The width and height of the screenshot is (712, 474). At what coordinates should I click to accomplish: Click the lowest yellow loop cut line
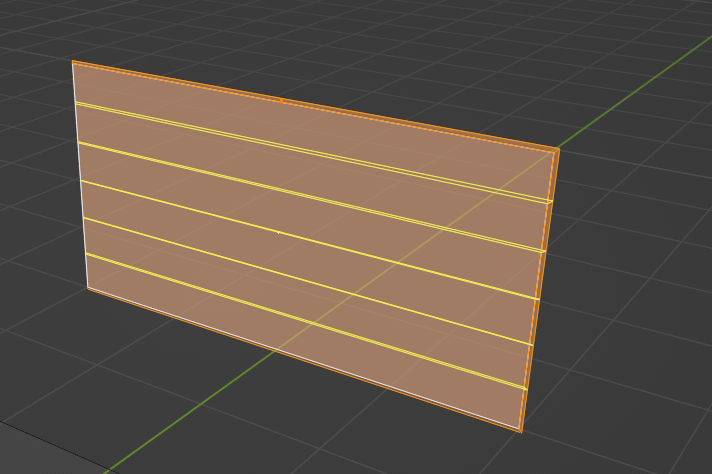coord(306,321)
